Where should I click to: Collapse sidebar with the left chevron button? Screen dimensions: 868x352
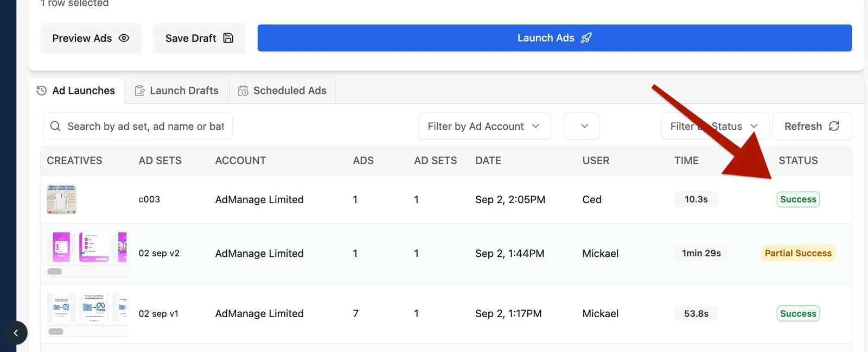pos(16,333)
